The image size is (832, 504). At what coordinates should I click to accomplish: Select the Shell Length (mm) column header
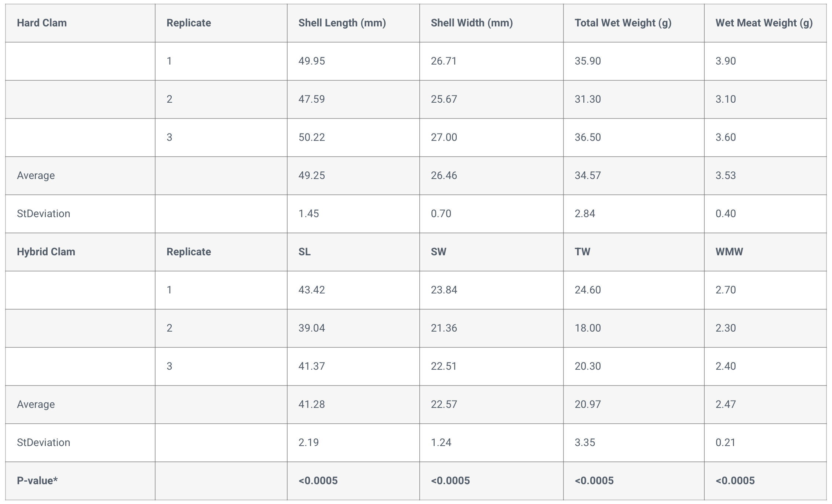(342, 23)
